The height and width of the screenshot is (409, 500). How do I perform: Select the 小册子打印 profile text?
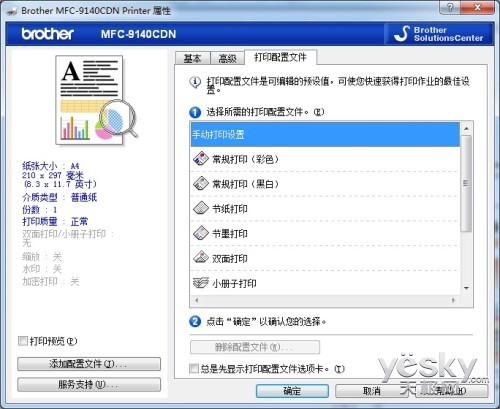234,284
